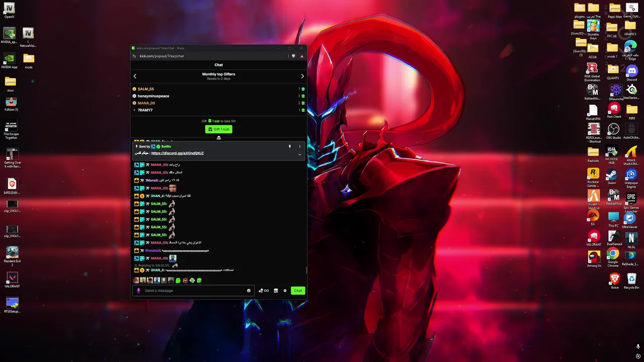Open the NaturalVision desktop icon
644x362 pixels.
pyautogui.click(x=28, y=38)
